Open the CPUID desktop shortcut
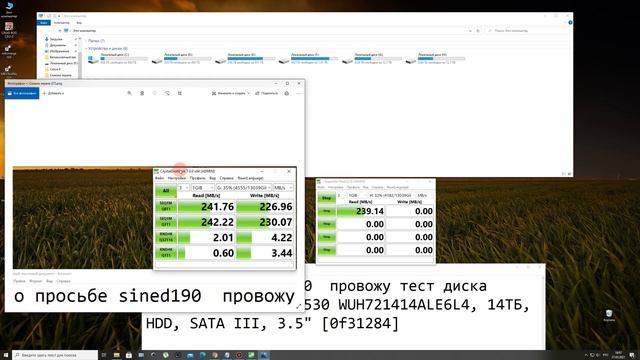This screenshot has width=640, height=360. [9, 30]
